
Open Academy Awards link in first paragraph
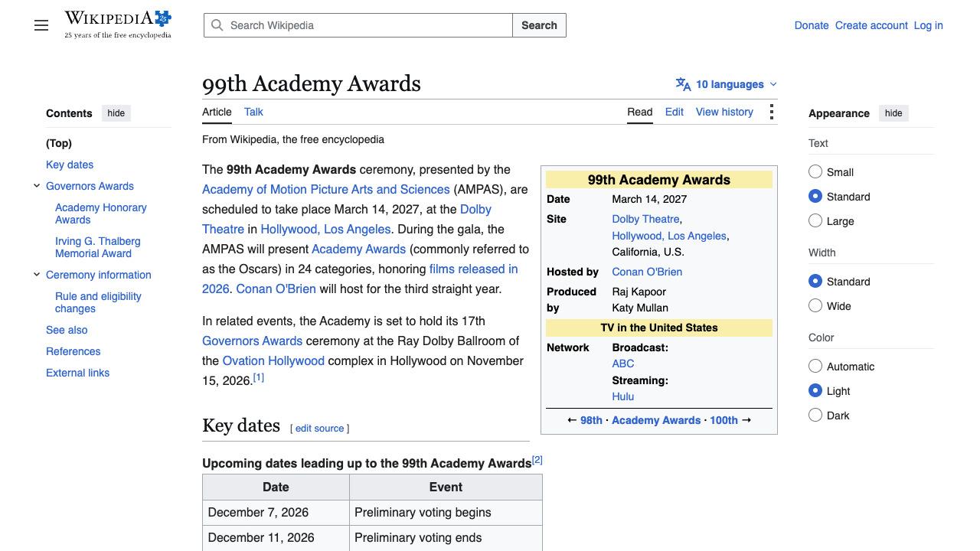pyautogui.click(x=358, y=249)
